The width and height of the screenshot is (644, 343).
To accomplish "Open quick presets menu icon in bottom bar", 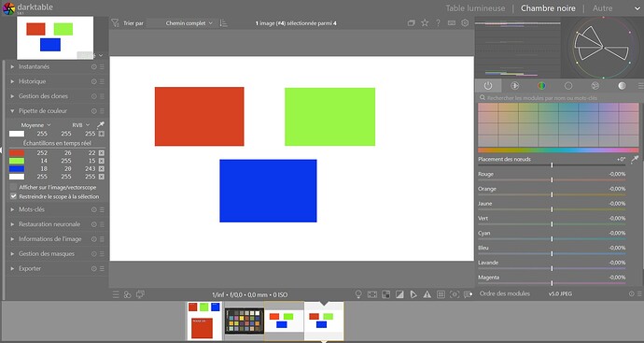I will coord(116,294).
